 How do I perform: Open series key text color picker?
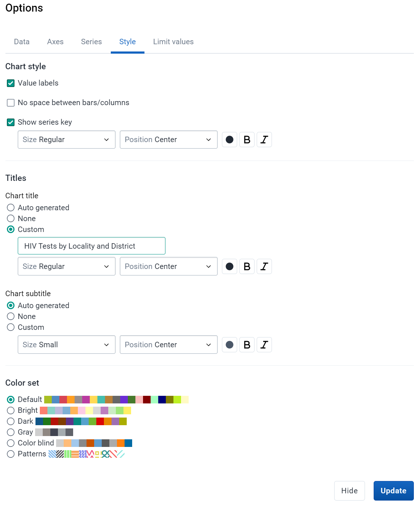[x=230, y=140]
